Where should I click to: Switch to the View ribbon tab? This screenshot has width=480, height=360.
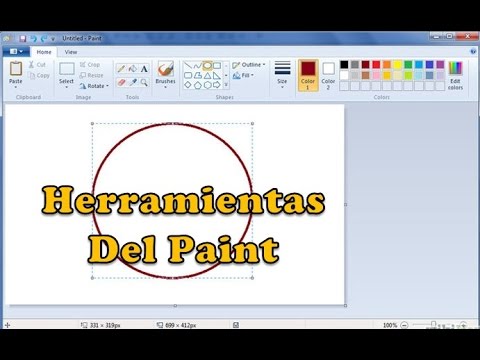71,52
